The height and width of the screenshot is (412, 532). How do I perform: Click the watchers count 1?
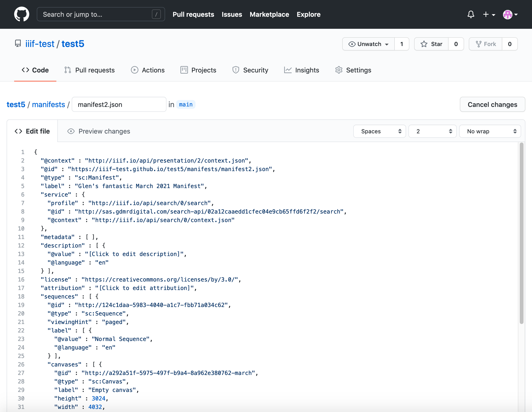tap(402, 44)
